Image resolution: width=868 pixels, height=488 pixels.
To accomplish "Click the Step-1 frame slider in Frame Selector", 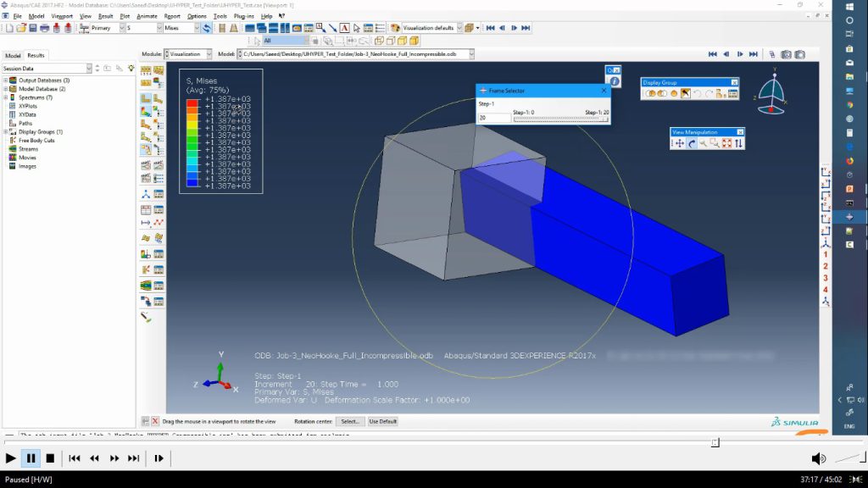I will click(x=559, y=118).
